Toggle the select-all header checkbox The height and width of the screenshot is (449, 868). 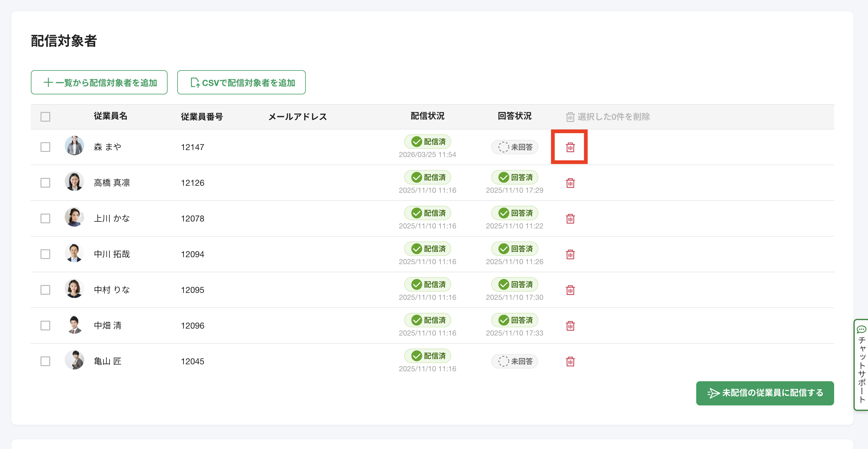click(x=45, y=116)
